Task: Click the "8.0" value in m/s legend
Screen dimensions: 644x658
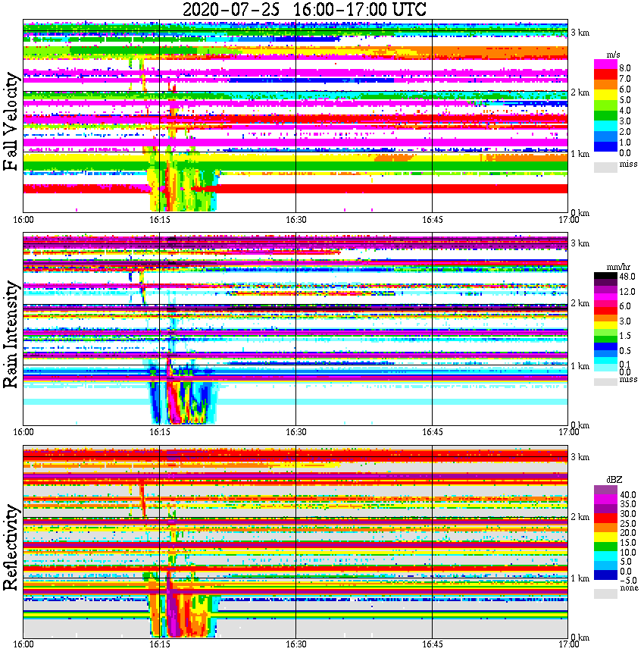Action: pyautogui.click(x=625, y=68)
